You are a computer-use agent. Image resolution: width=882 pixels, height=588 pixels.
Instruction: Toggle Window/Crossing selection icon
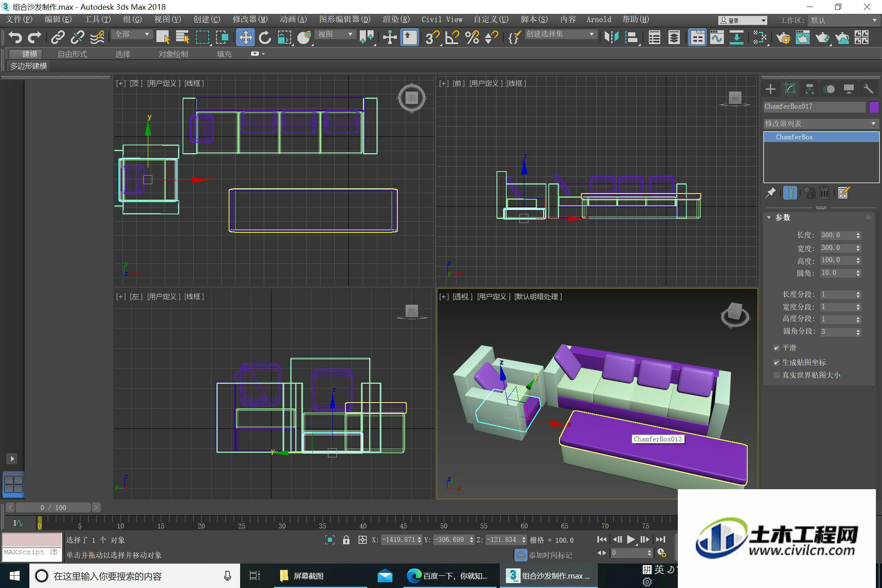pos(222,38)
